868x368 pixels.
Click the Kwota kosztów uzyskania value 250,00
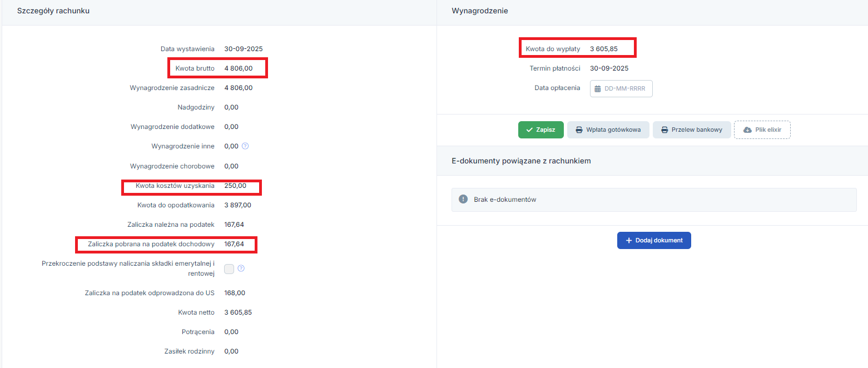click(235, 186)
